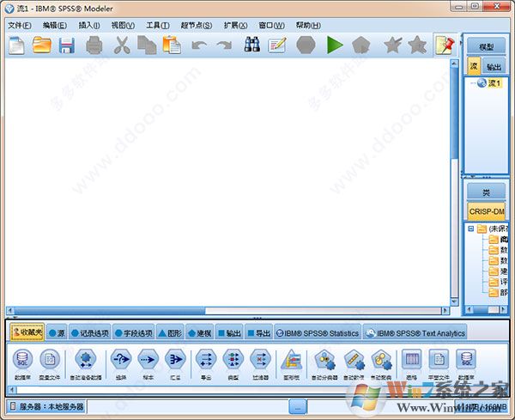Open the IBM SPSS Text Analytics palette tab
The height and width of the screenshot is (420, 515).
[x=415, y=333]
